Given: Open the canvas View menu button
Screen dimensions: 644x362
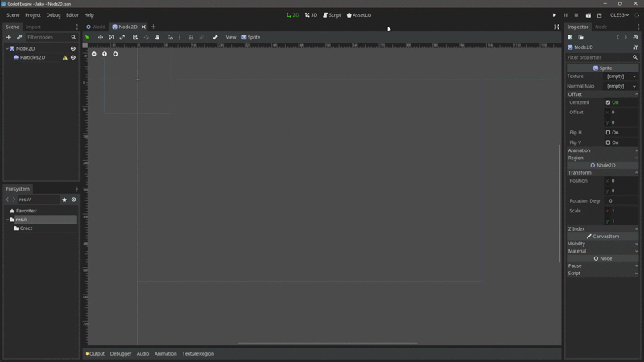Looking at the screenshot, I should tap(231, 37).
